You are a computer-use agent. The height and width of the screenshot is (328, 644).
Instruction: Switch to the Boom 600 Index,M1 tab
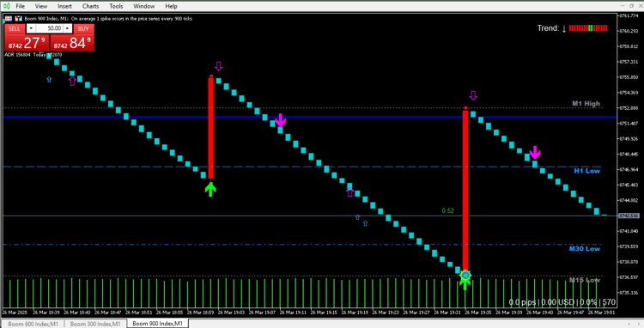(x=33, y=324)
